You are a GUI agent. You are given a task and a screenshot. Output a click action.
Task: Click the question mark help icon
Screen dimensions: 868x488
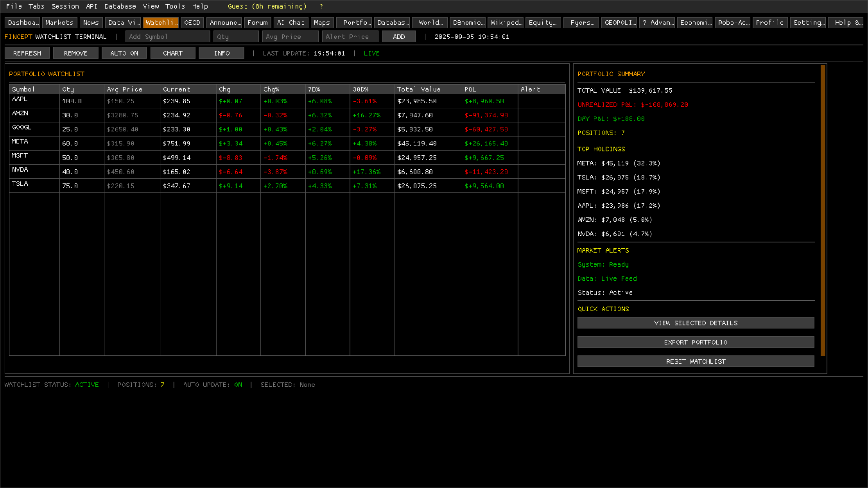[321, 6]
